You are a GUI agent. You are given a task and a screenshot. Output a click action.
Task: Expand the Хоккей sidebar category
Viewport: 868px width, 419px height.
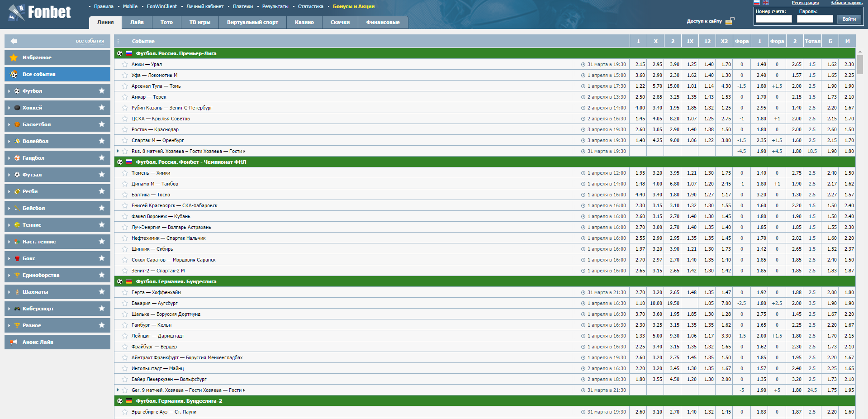tap(9, 108)
